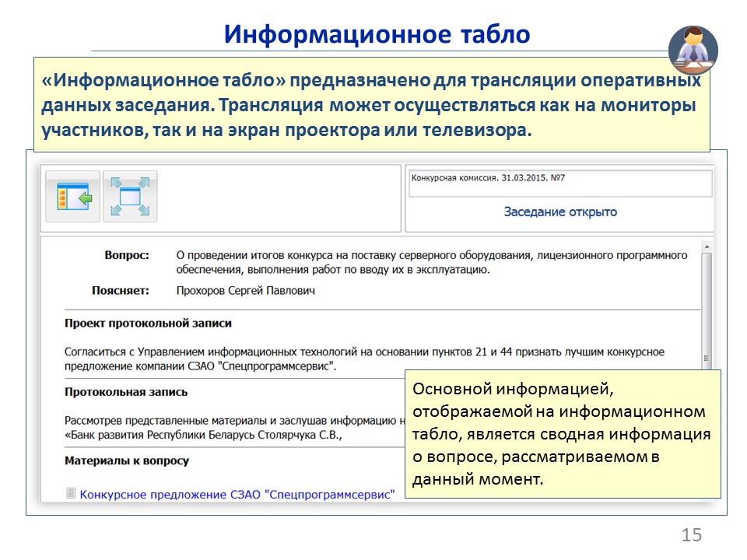Click the return-to-panel icon with green arrow
The width and height of the screenshot is (747, 560).
pyautogui.click(x=73, y=197)
